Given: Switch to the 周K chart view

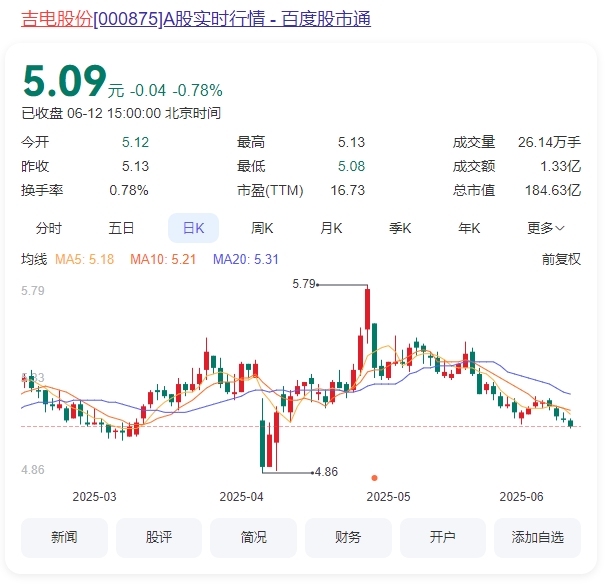Looking at the screenshot, I should [263, 228].
